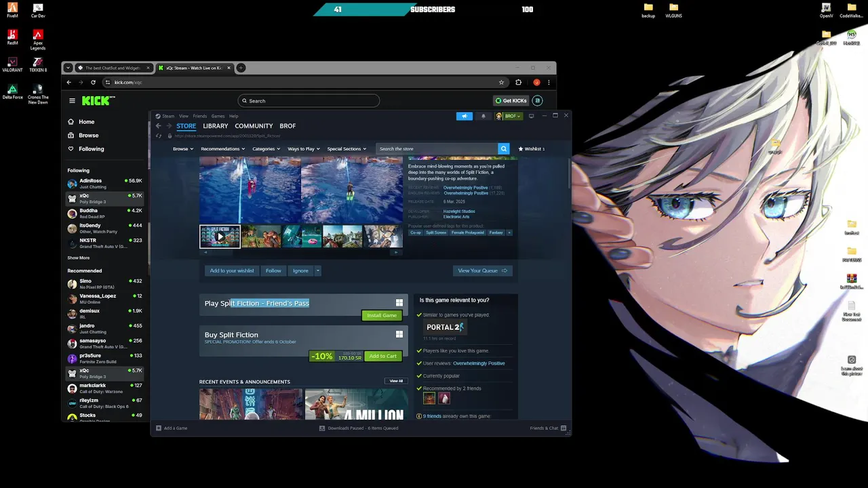Open the backup folder on desktop
Image resolution: width=868 pixels, height=488 pixels.
coord(648,10)
